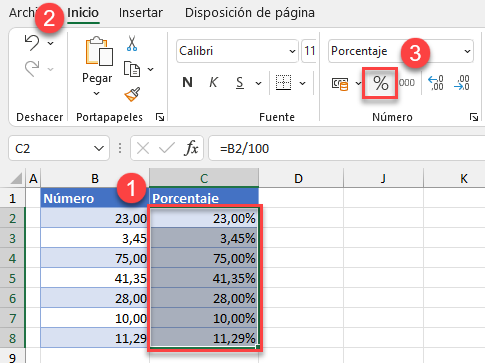This screenshot has height=363, width=485.
Task: Click cell with value 28,00%
Action: 204,298
